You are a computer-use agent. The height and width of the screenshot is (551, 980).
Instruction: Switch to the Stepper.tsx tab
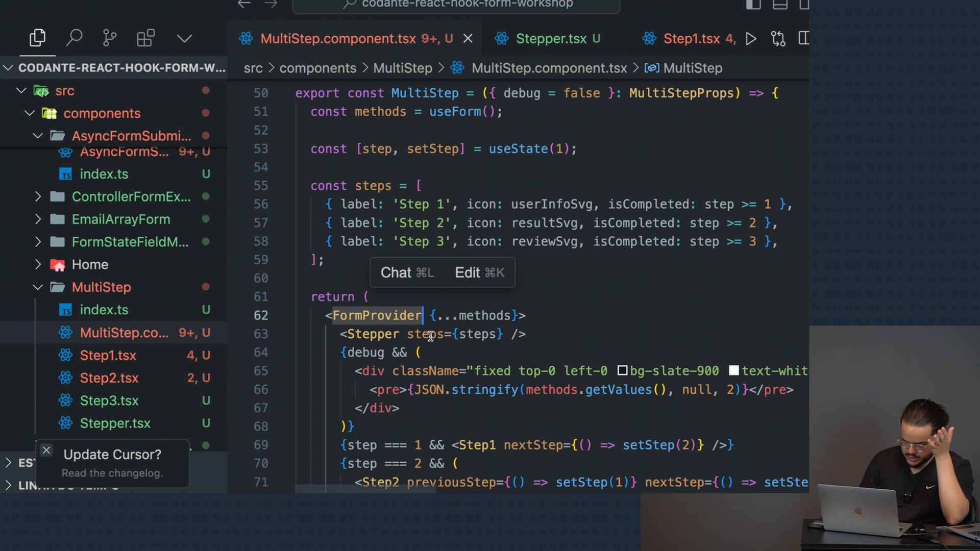551,39
